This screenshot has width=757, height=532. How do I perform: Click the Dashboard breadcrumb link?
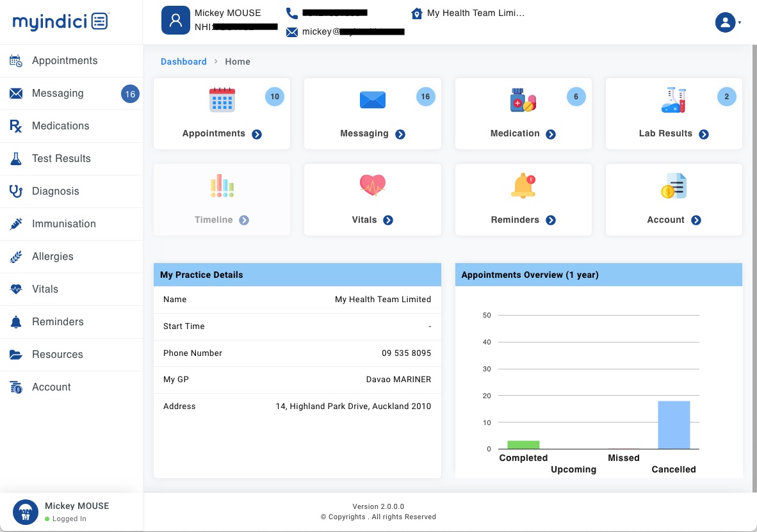click(183, 62)
